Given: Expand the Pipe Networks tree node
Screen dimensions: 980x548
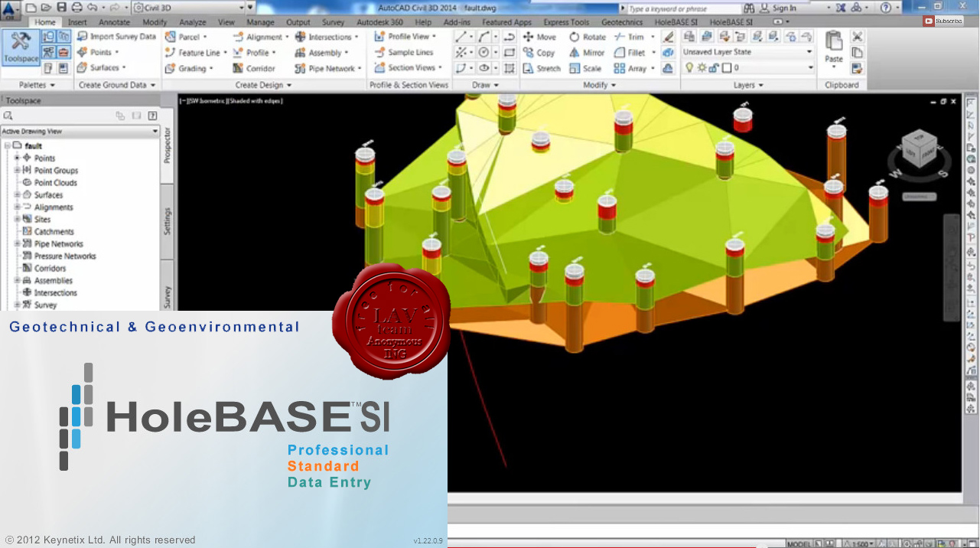Looking at the screenshot, I should coord(17,243).
